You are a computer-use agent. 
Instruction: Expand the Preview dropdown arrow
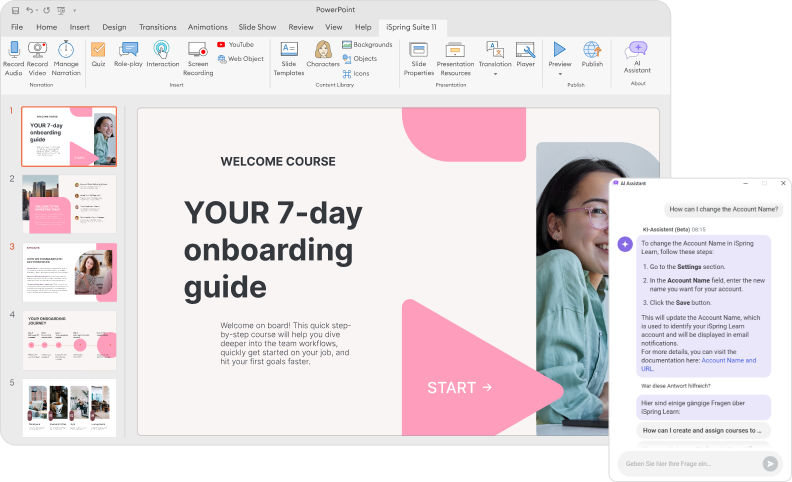click(x=560, y=74)
